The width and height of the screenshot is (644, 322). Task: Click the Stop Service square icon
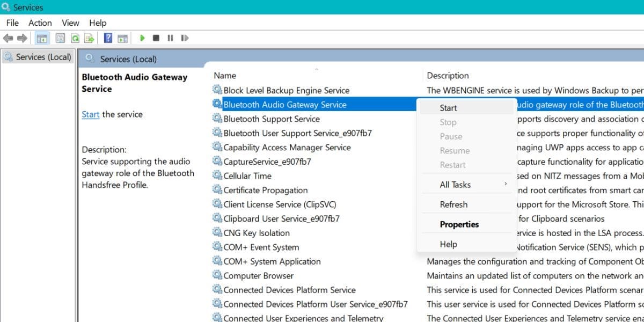(156, 38)
